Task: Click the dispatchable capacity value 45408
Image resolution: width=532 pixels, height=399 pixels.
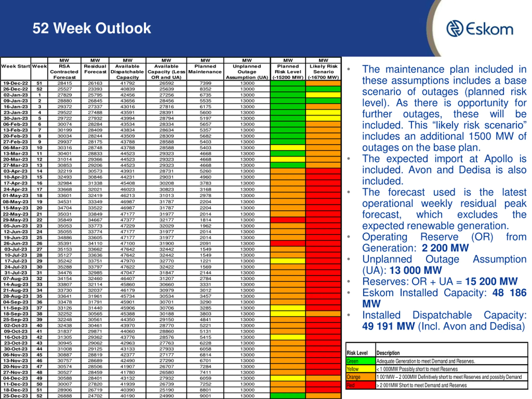Action: pos(127,183)
